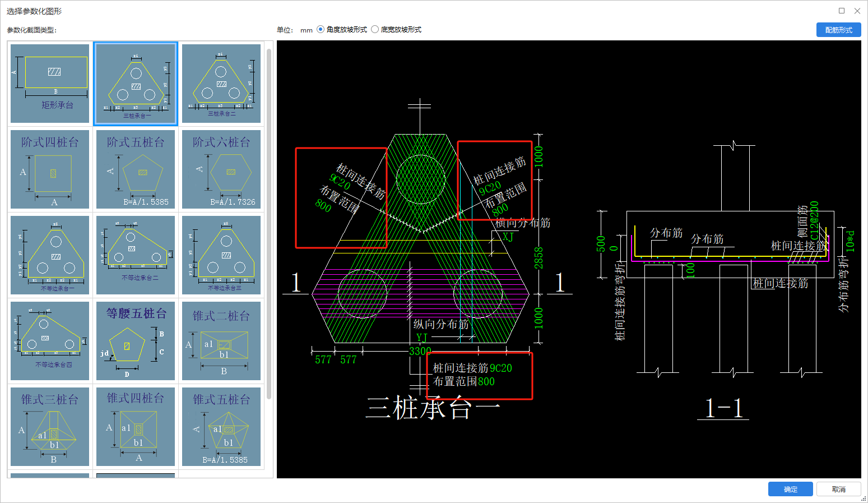Viewport: 868px width, 503px height.
Task: Maximize the 选择参数化图形 dialog
Action: (x=842, y=11)
